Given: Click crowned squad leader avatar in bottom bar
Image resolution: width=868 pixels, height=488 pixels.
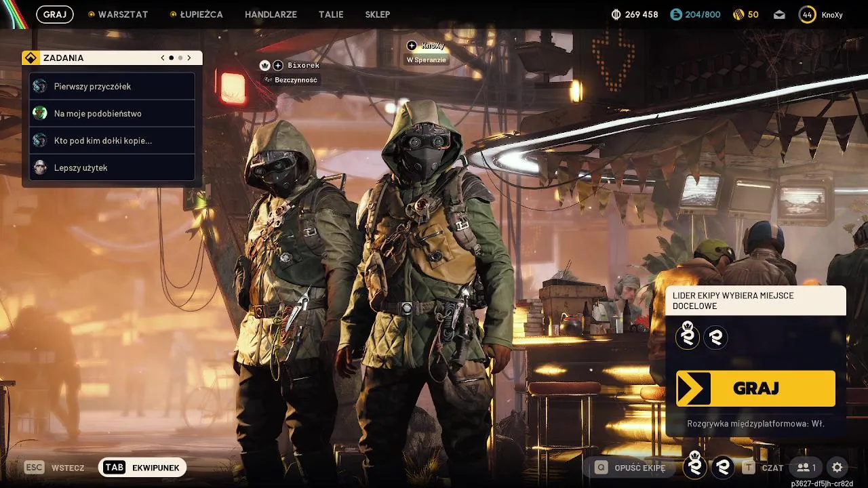Looking at the screenshot, I should pyautogui.click(x=694, y=466).
